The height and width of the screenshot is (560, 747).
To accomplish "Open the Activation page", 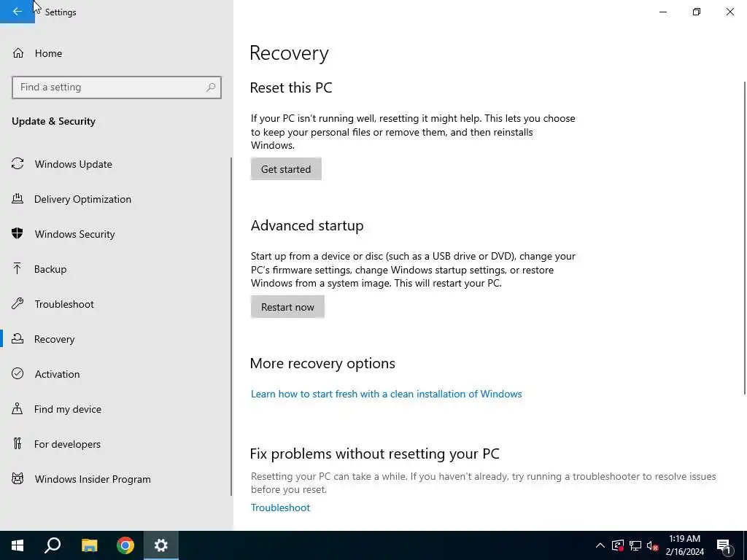I will point(57,374).
